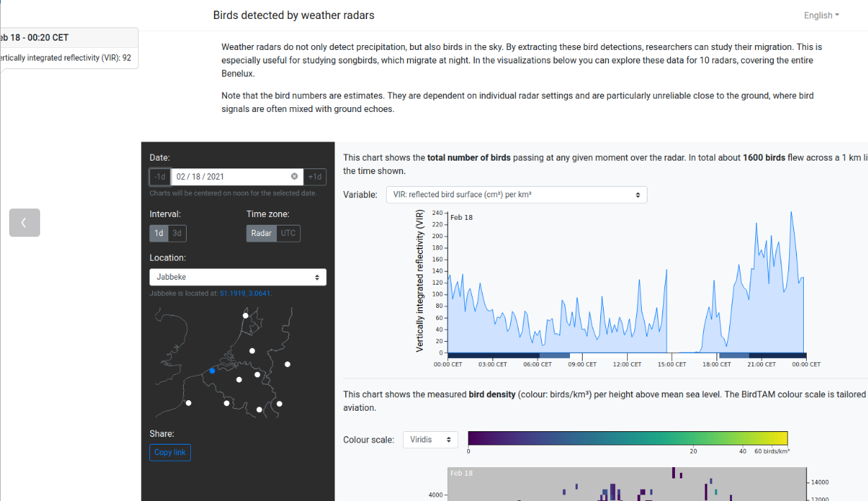Set interval to 1d
The width and height of the screenshot is (868, 501).
159,233
